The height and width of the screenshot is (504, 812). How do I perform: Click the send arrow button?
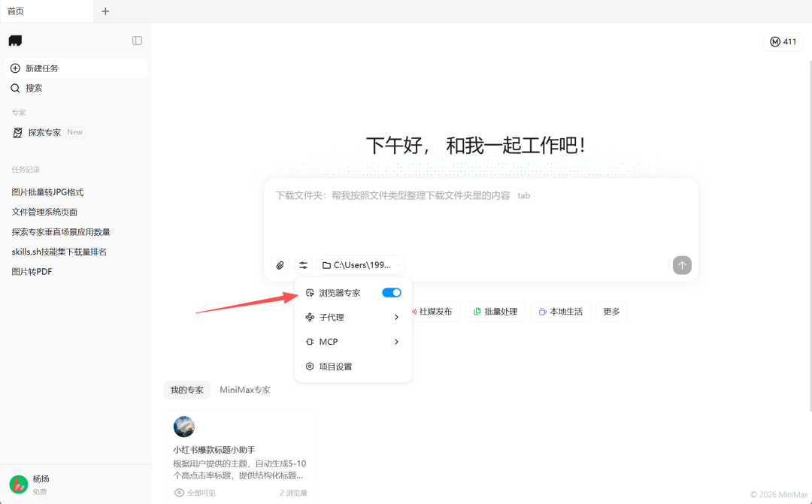pos(682,265)
